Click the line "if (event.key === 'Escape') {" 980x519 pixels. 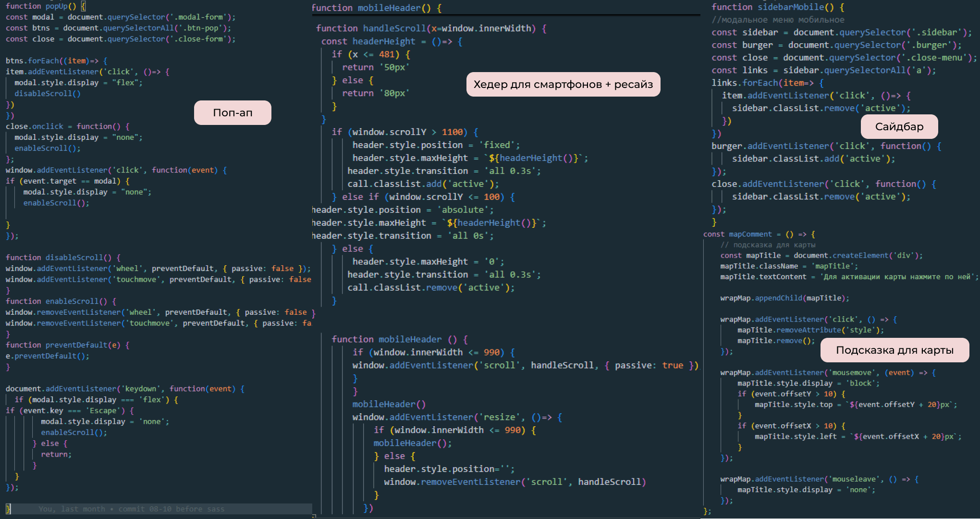tap(70, 411)
